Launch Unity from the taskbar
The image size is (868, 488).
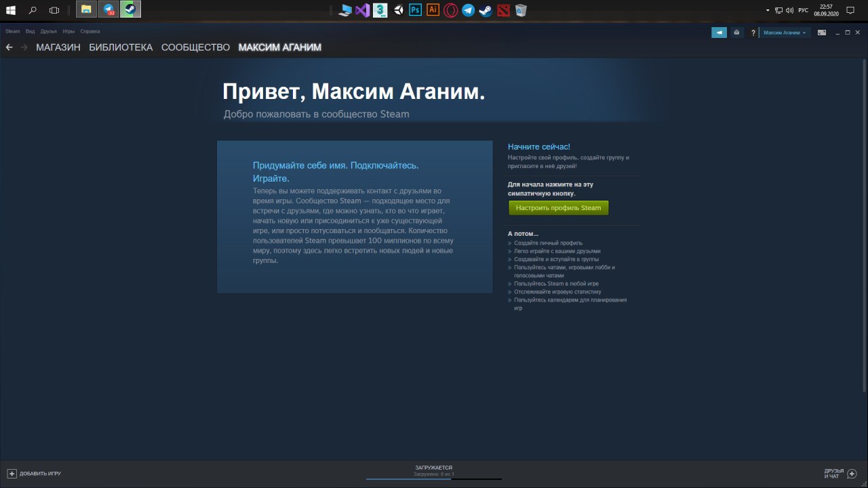(x=399, y=10)
